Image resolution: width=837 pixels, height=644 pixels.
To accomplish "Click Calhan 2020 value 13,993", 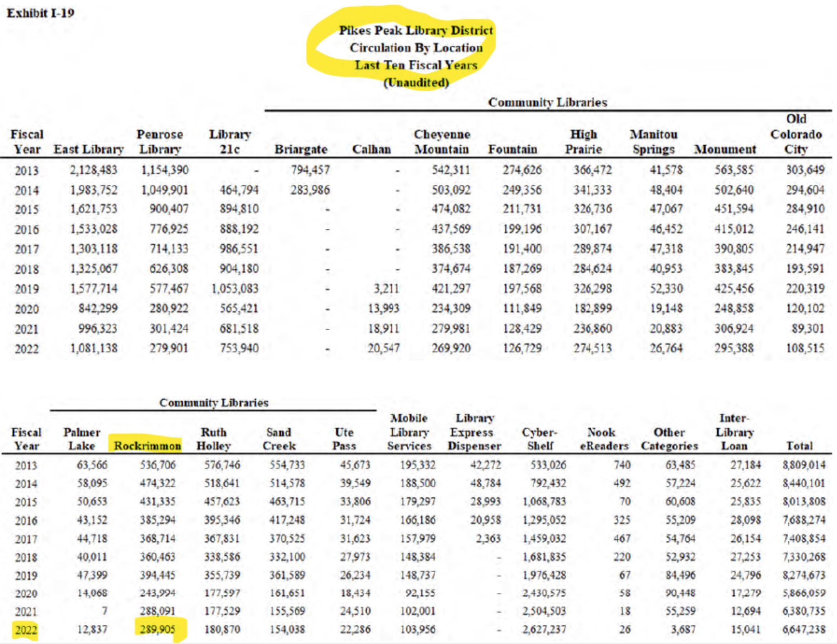I will [x=384, y=308].
